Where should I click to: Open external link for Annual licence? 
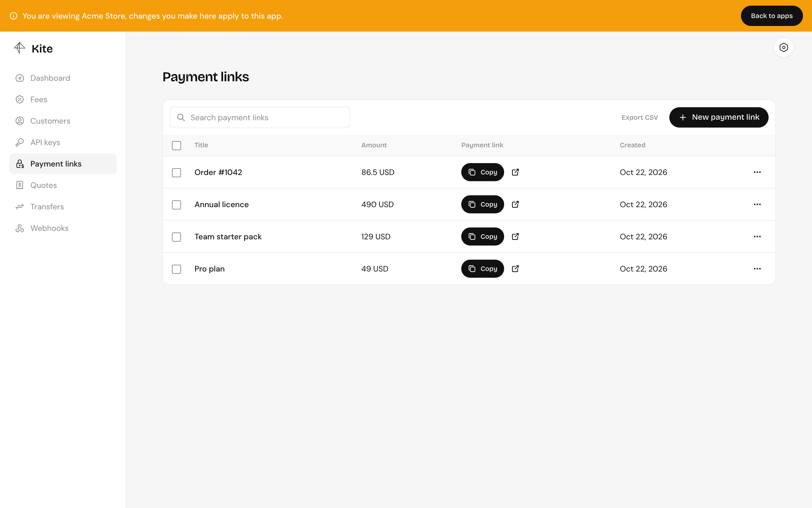coord(515,204)
